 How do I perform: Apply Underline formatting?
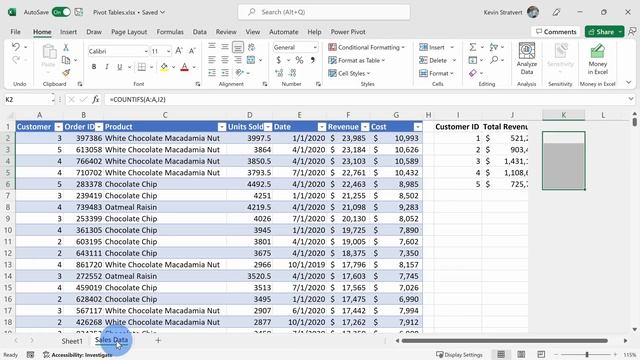click(119, 67)
